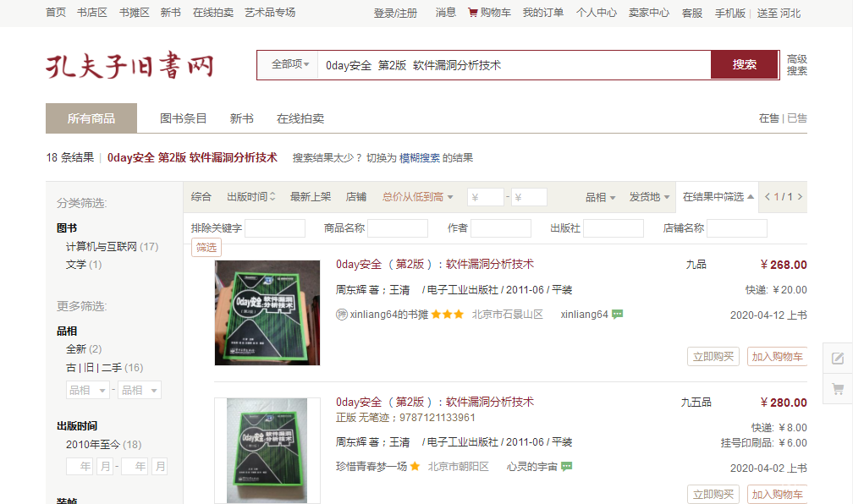Click the 出版社 input field

pyautogui.click(x=614, y=228)
